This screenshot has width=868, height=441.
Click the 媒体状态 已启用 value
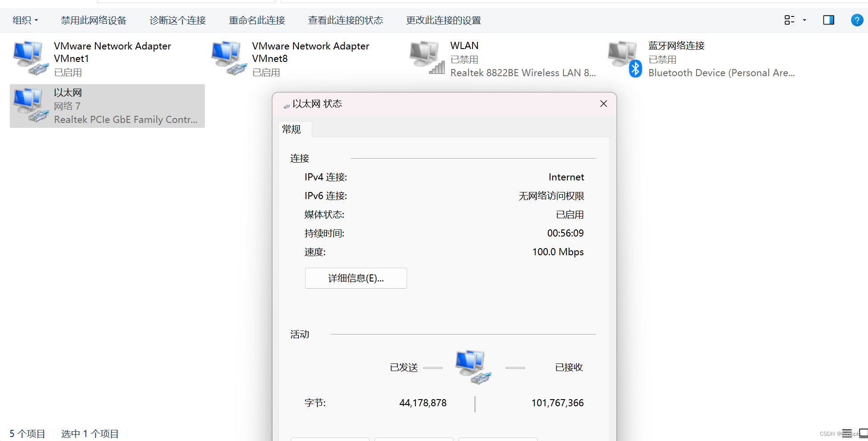pos(570,215)
